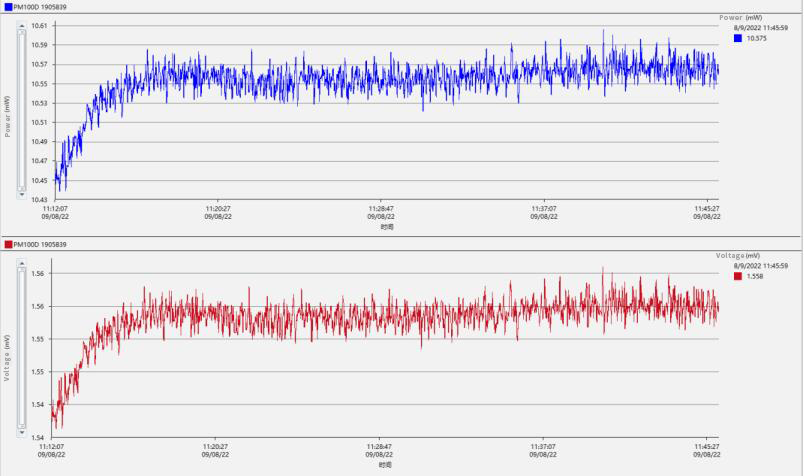Click the Power (mW) legend heading
This screenshot has width=804, height=476.
741,17
